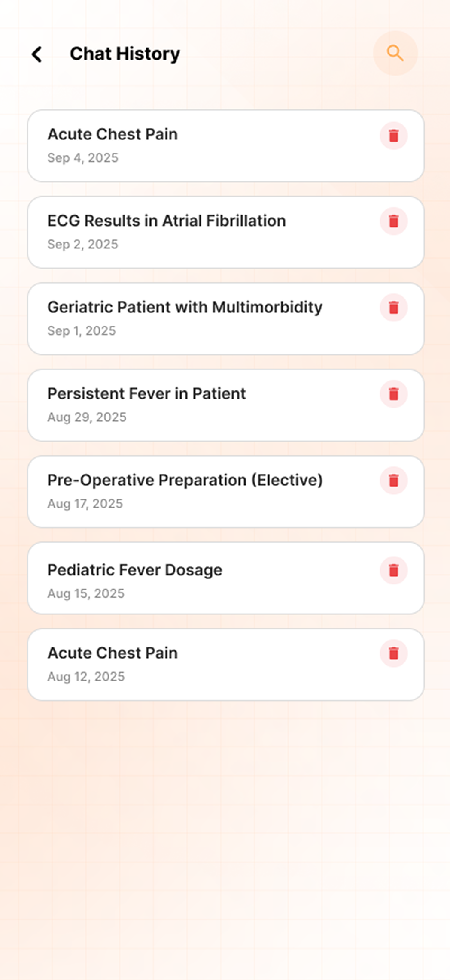The image size is (450, 980).
Task: Open search with the magnifier icon
Action: pos(395,54)
